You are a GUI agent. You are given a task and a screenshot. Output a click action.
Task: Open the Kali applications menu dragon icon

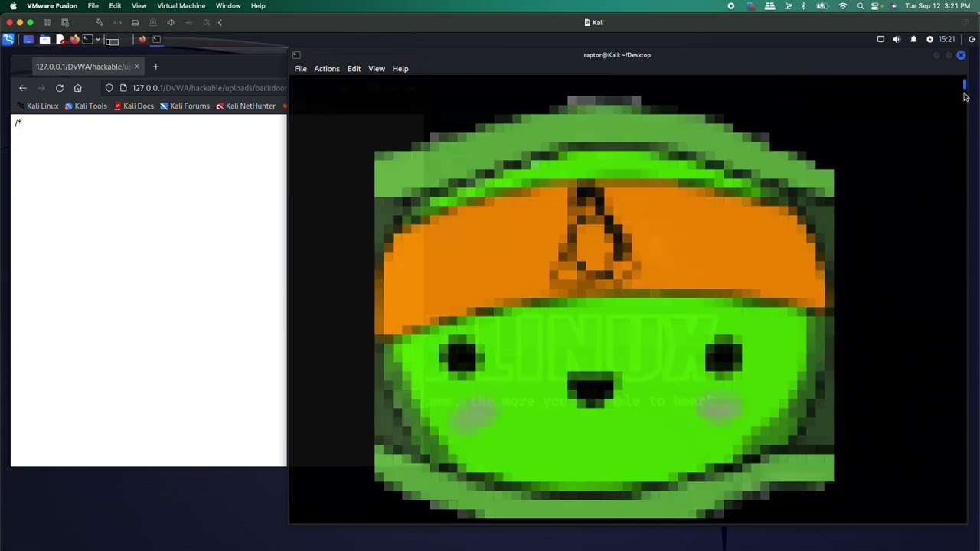pos(8,39)
